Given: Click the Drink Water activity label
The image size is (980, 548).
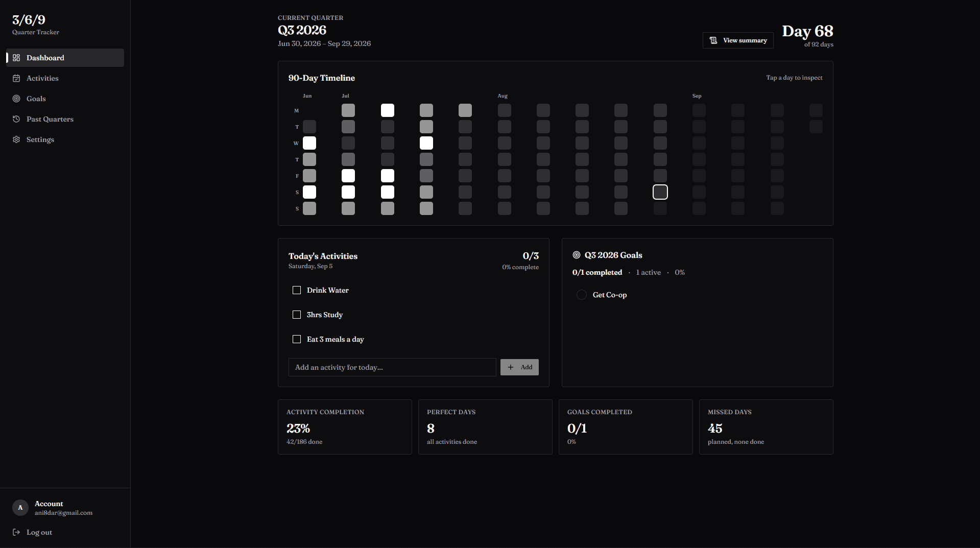Looking at the screenshot, I should point(328,290).
